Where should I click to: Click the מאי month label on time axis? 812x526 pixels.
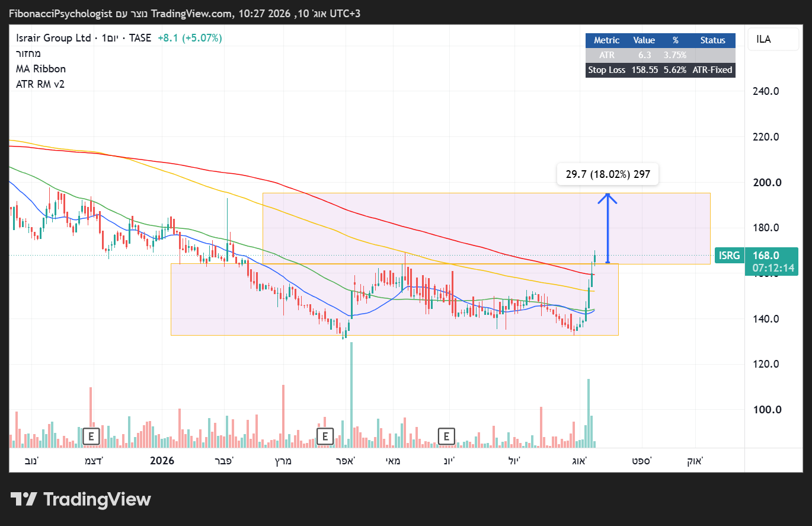393,461
